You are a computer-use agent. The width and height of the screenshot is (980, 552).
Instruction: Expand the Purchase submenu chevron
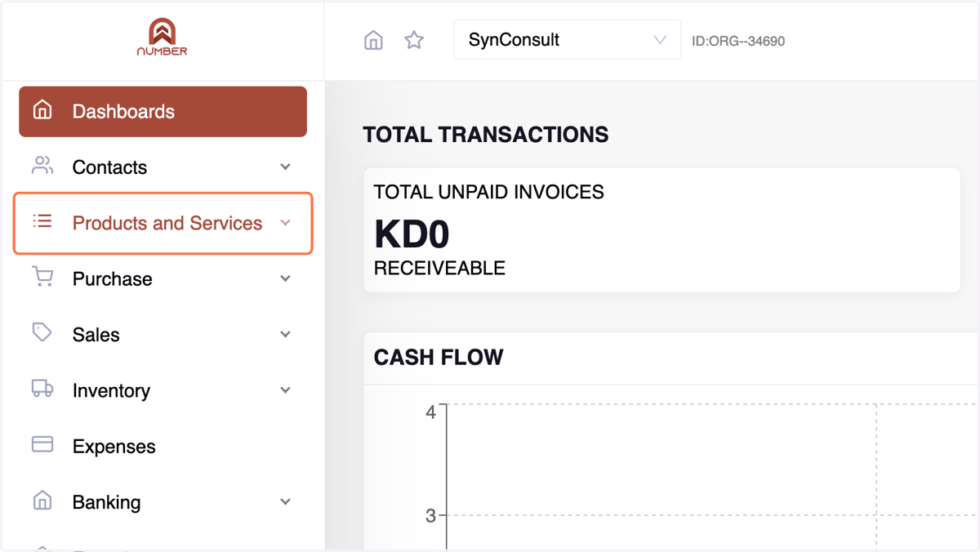(285, 278)
